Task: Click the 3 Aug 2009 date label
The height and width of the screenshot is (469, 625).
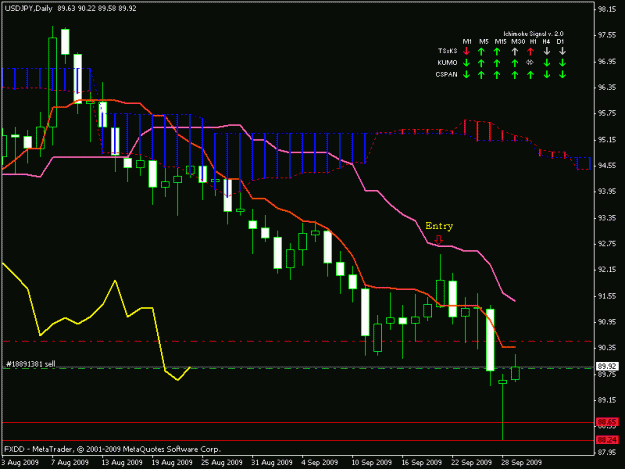Action: tap(20, 462)
